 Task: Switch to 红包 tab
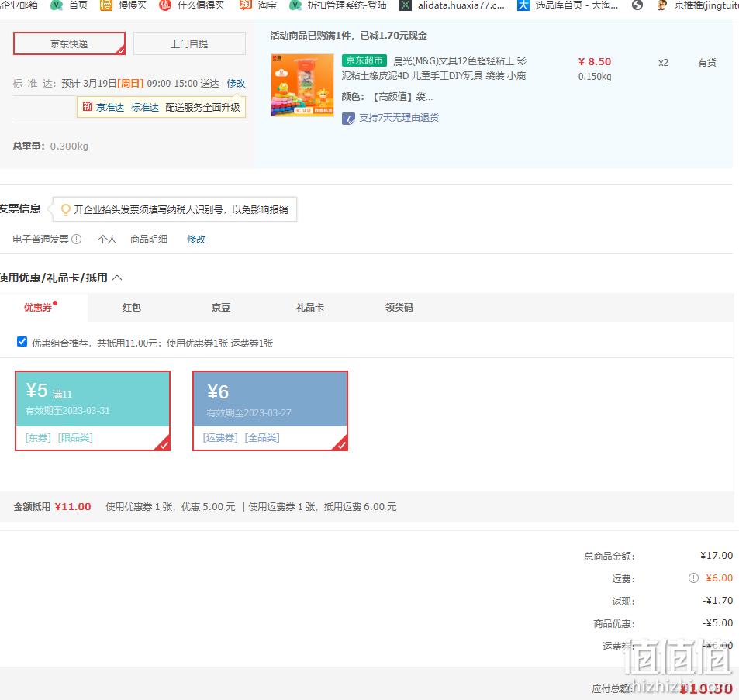[x=132, y=308]
